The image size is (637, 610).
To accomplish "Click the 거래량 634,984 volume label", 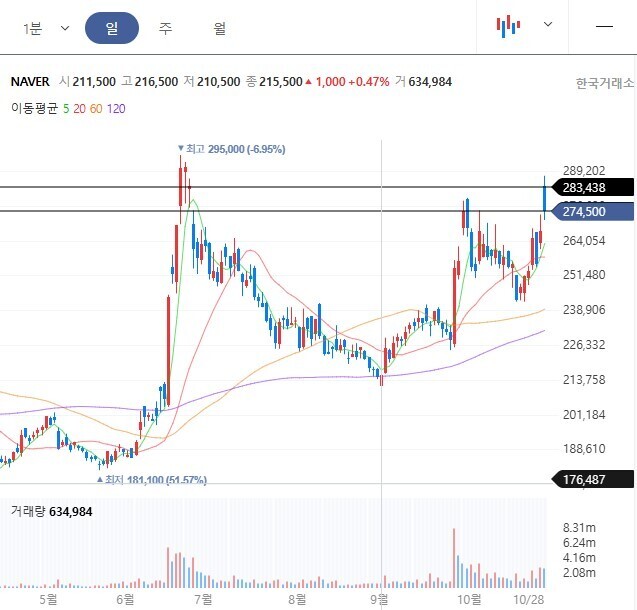I will 52,511.
